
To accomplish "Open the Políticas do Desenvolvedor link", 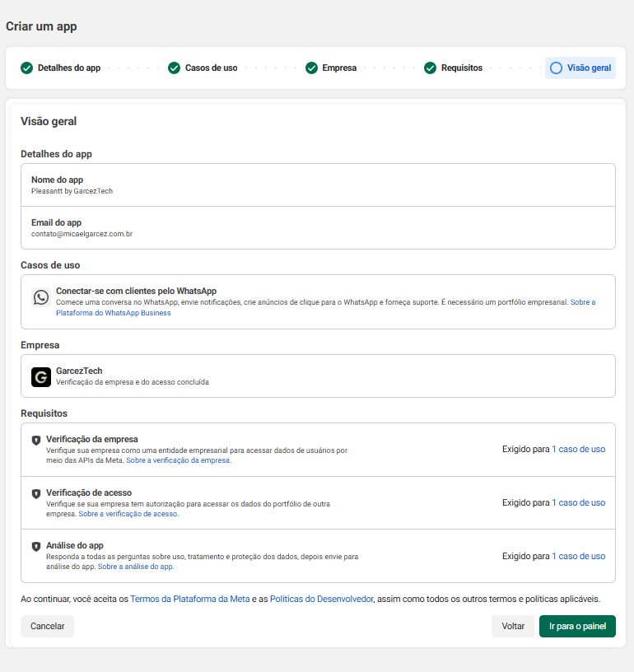I will (321, 599).
